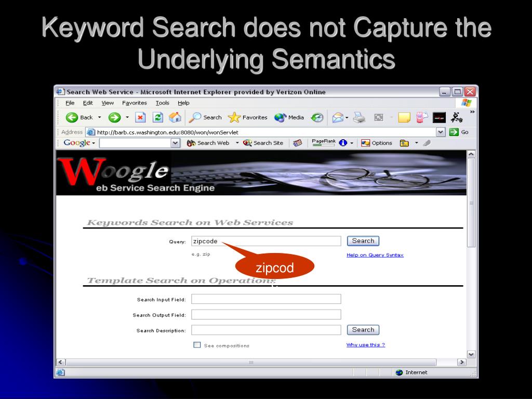Image resolution: width=532 pixels, height=399 pixels.
Task: Click the gray fullscreen toolbar icon
Action: pyautogui.click(x=379, y=117)
